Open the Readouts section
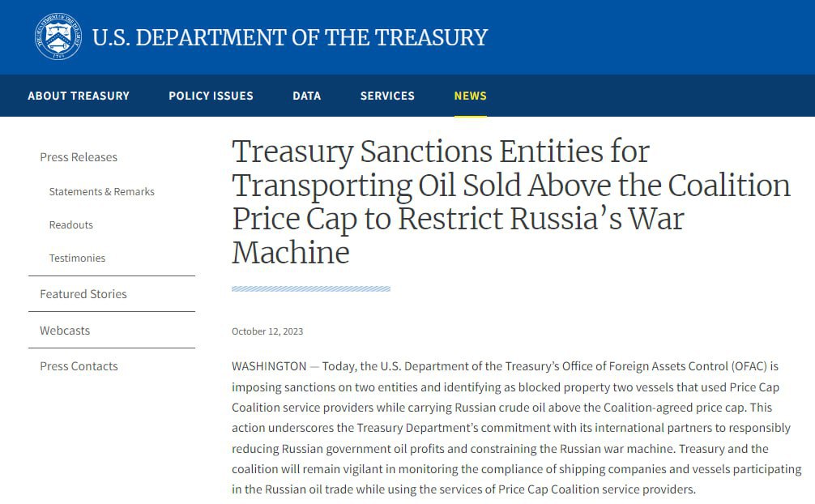The width and height of the screenshot is (815, 504). point(71,225)
